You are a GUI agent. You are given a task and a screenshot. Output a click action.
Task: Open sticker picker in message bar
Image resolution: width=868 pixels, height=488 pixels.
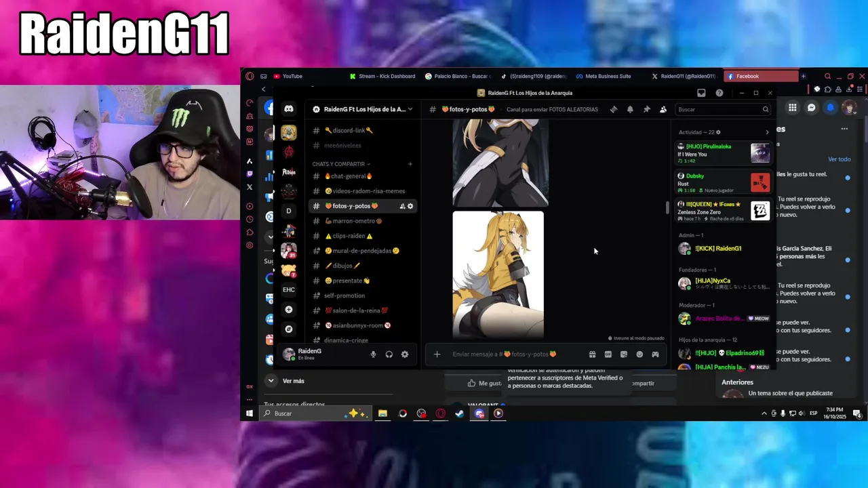coord(624,354)
